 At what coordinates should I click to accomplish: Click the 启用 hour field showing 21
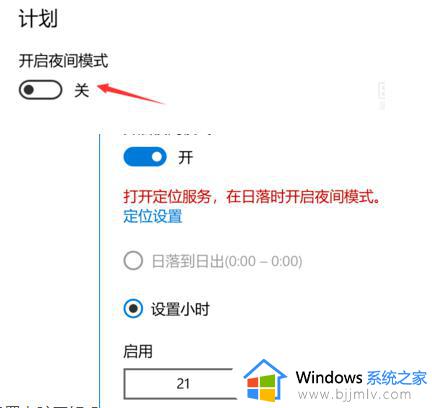(x=180, y=384)
